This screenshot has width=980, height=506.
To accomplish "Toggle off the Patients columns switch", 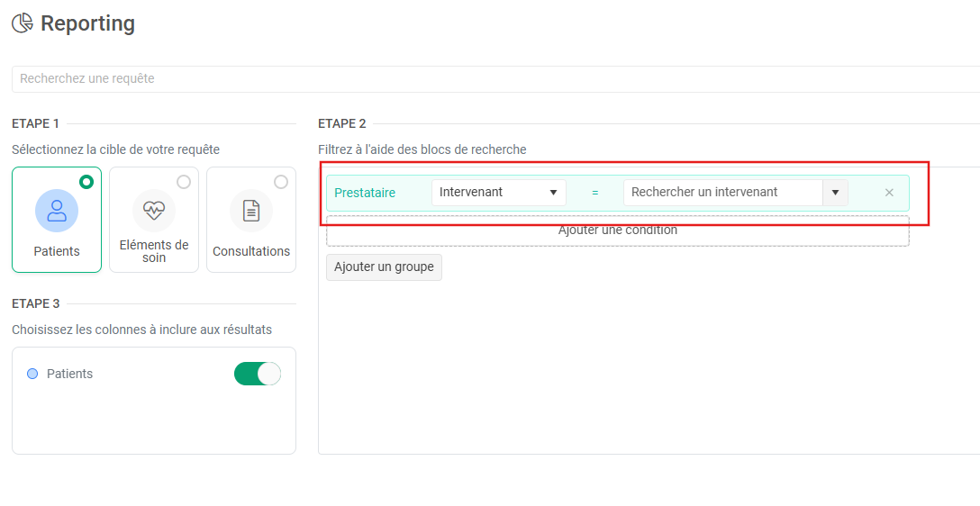I will click(258, 374).
